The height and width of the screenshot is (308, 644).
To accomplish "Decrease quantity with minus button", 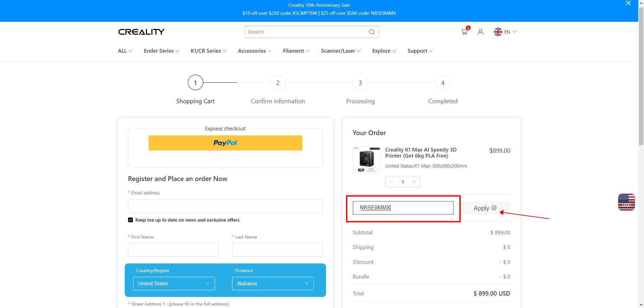I will click(391, 182).
